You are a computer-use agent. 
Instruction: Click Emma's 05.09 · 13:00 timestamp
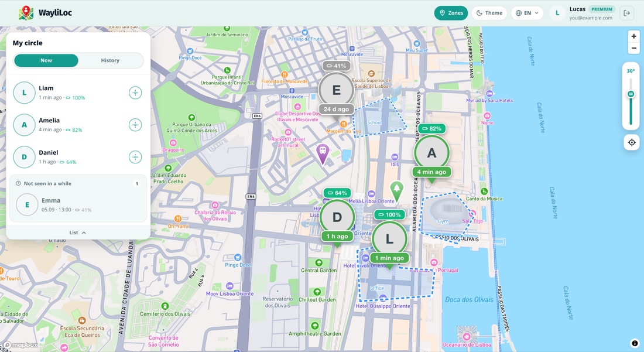[x=56, y=210]
